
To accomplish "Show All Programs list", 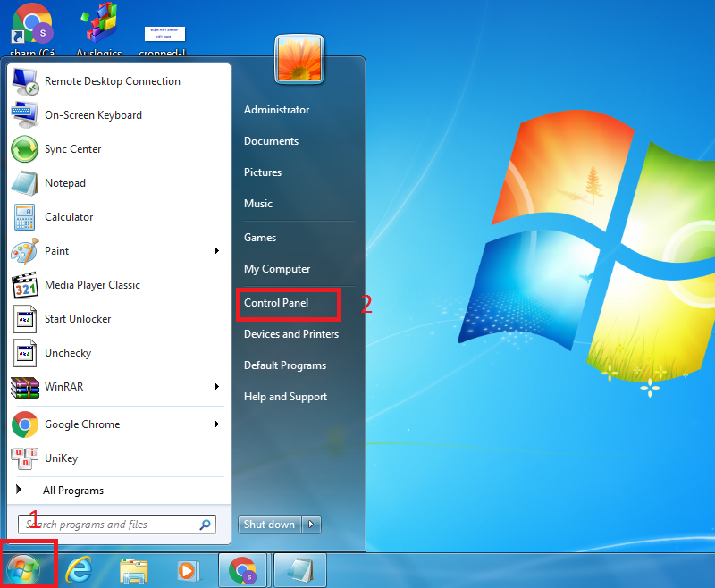I will click(x=71, y=491).
